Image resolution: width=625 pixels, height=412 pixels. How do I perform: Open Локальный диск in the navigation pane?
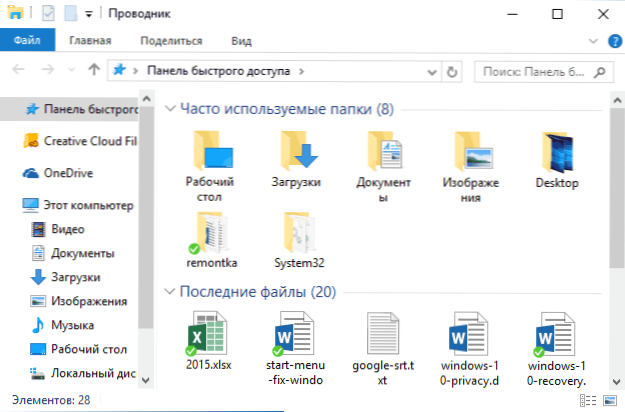tap(83, 373)
